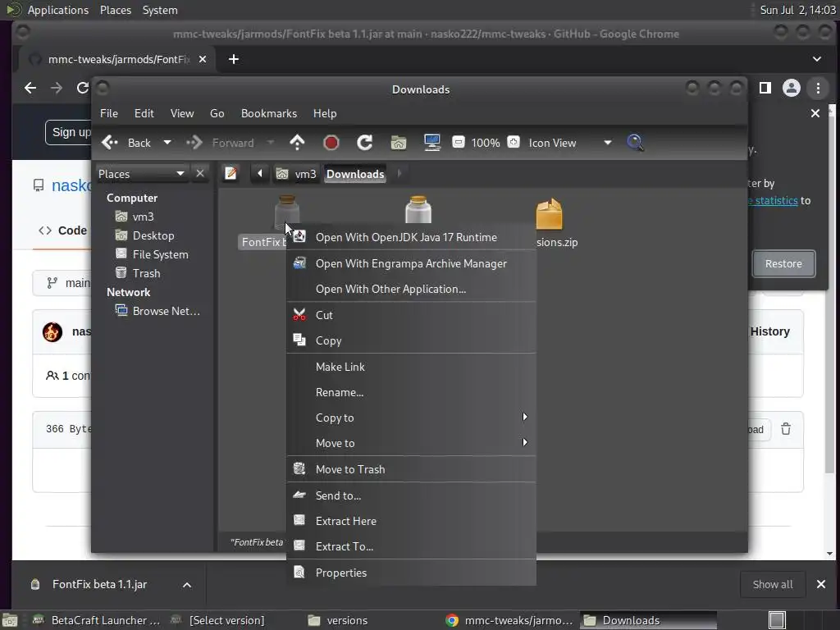Zoom out with the minus icon
The image size is (840, 630).
tap(458, 143)
